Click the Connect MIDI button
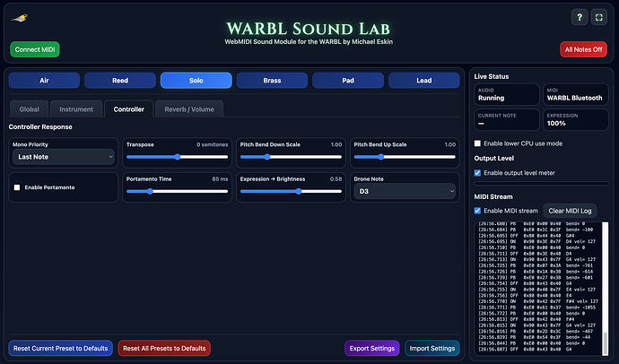 tap(35, 49)
